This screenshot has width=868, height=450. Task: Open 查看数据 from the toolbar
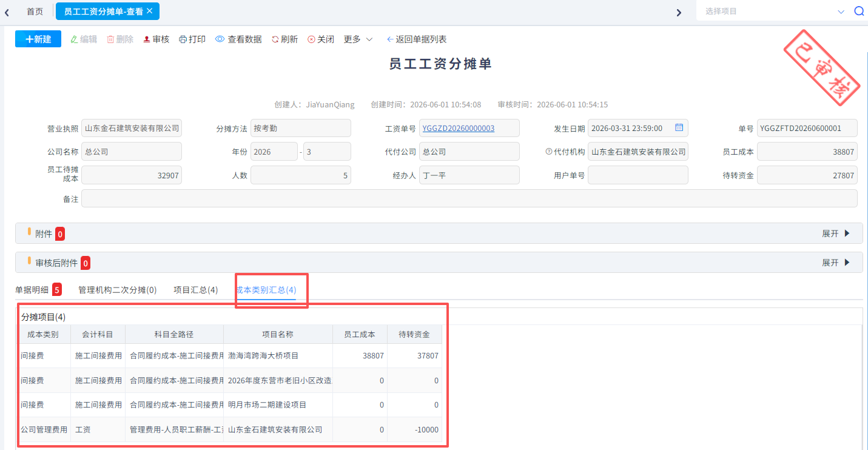click(x=238, y=39)
